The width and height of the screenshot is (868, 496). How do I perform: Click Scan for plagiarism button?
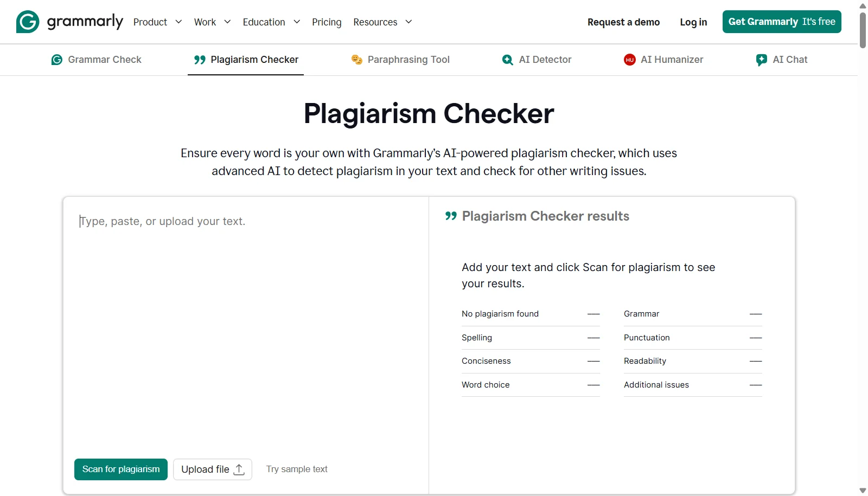pyautogui.click(x=121, y=469)
